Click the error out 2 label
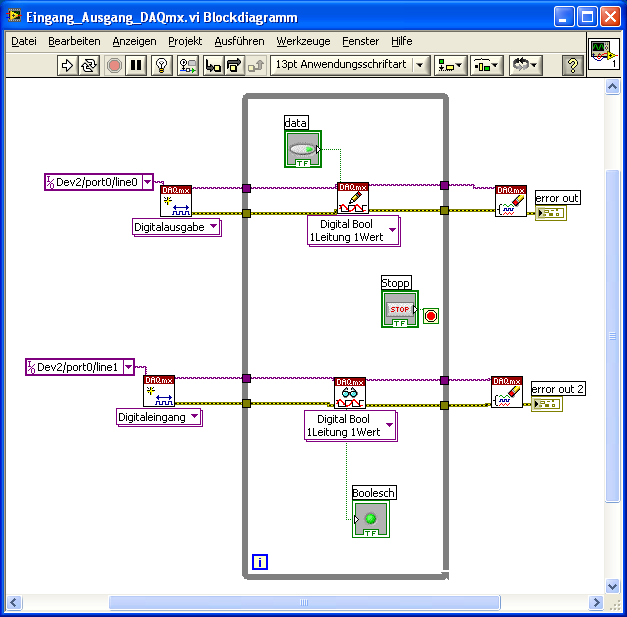This screenshot has height=617, width=627. pyautogui.click(x=558, y=389)
